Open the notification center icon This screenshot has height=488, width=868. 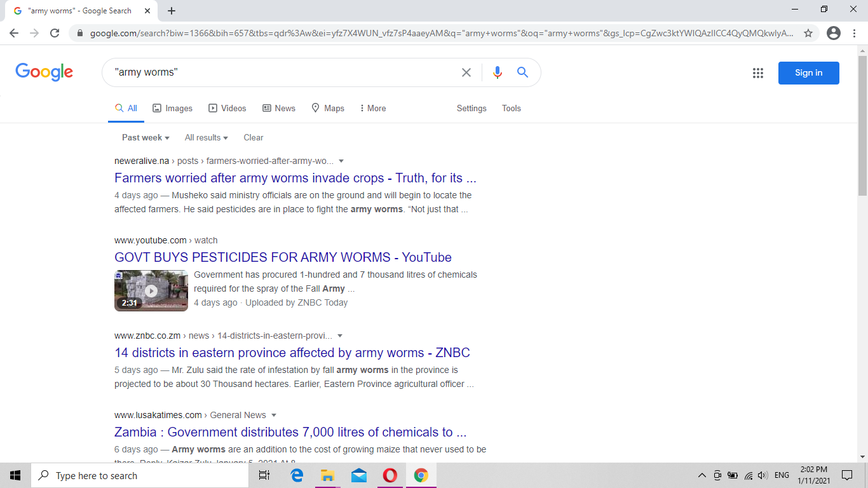click(x=847, y=475)
